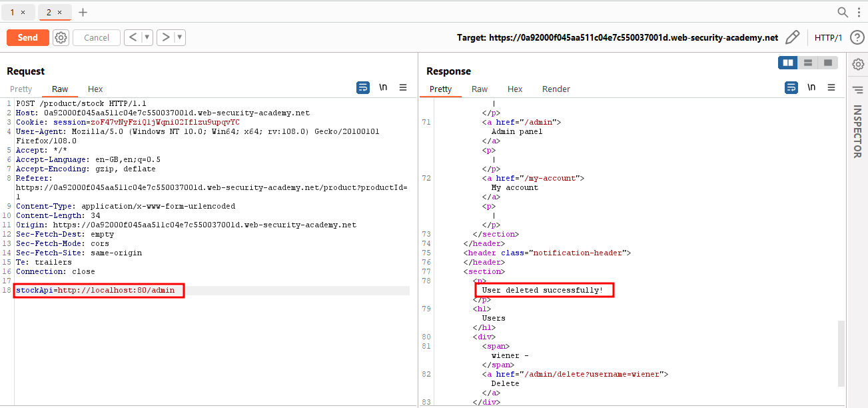Open Repeater tab 1
This screenshot has height=408, width=868.
coord(12,12)
